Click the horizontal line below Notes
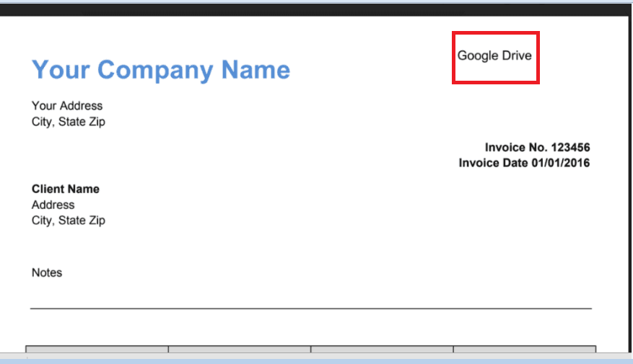Viewport: 633px width, 364px height. point(310,308)
